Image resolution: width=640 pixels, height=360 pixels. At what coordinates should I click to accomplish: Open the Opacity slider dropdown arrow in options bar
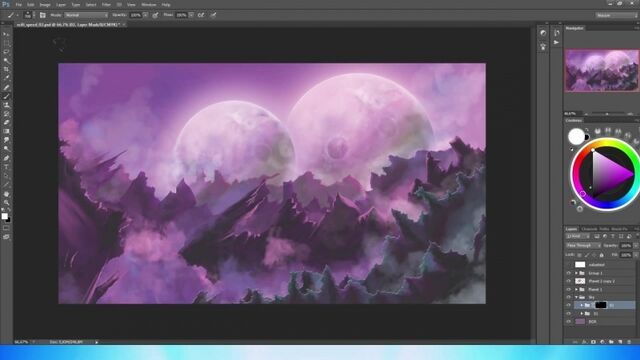[146, 15]
